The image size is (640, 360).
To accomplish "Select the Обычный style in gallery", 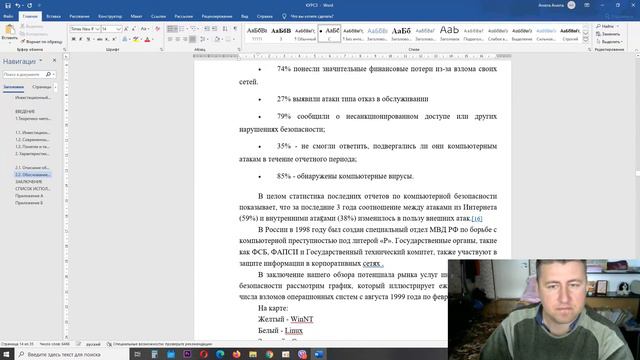I will [305, 33].
